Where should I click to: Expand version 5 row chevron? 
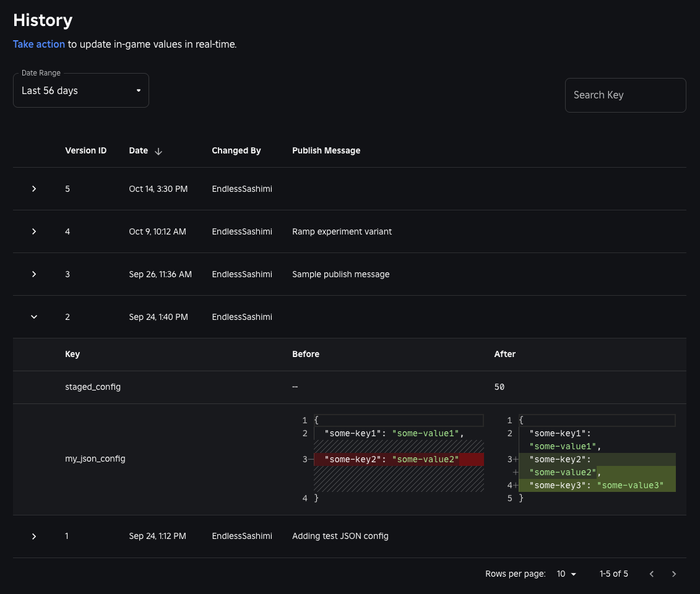[34, 189]
